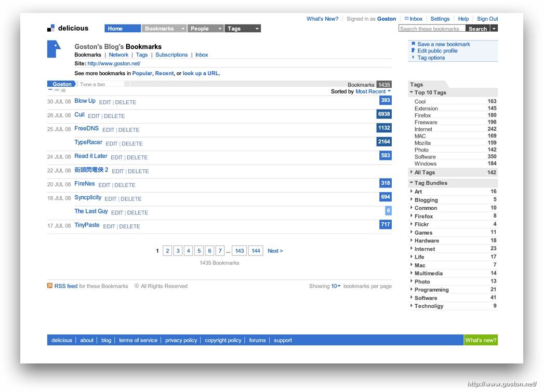544x392 pixels.
Task: Open the Inbox sub-tab under profile
Action: (202, 55)
